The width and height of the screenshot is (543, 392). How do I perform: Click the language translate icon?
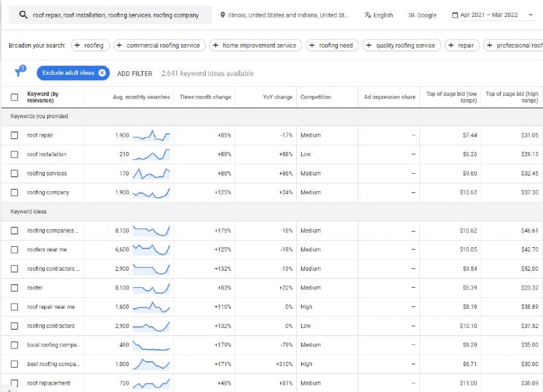pyautogui.click(x=368, y=15)
